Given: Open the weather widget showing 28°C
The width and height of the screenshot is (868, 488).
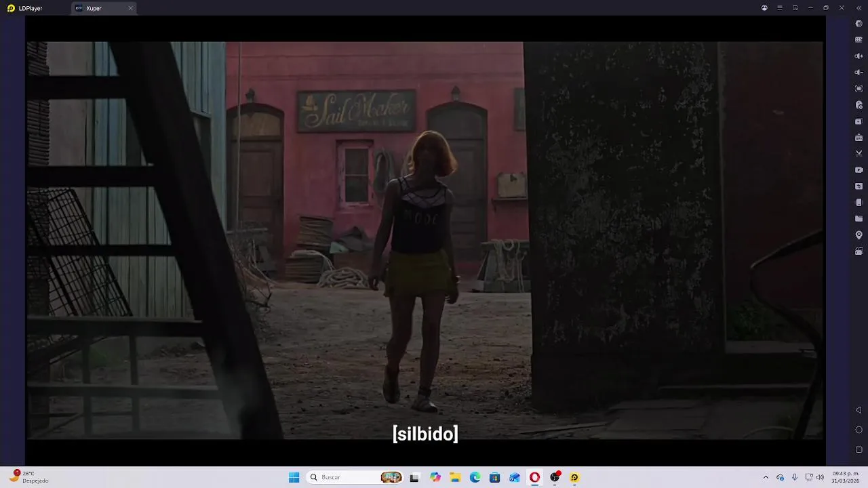Looking at the screenshot, I should click(x=29, y=477).
